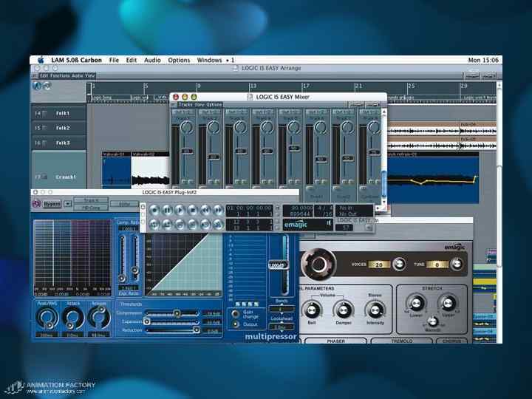
Task: Click the Bypass button in the Plug-In window
Action: pyautogui.click(x=52, y=204)
